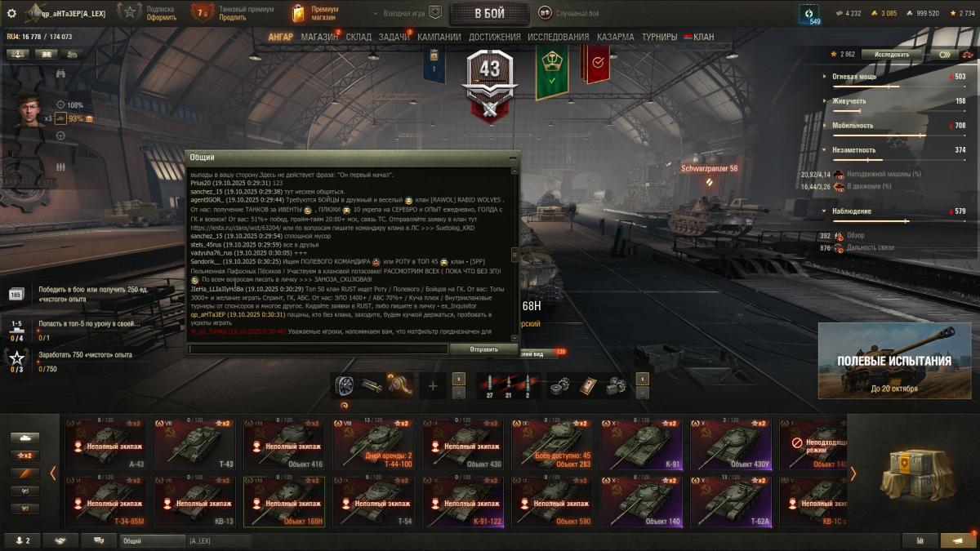This screenshot has width=980, height=551.
Task: Click the В БОЙ battle button
Action: click(489, 13)
